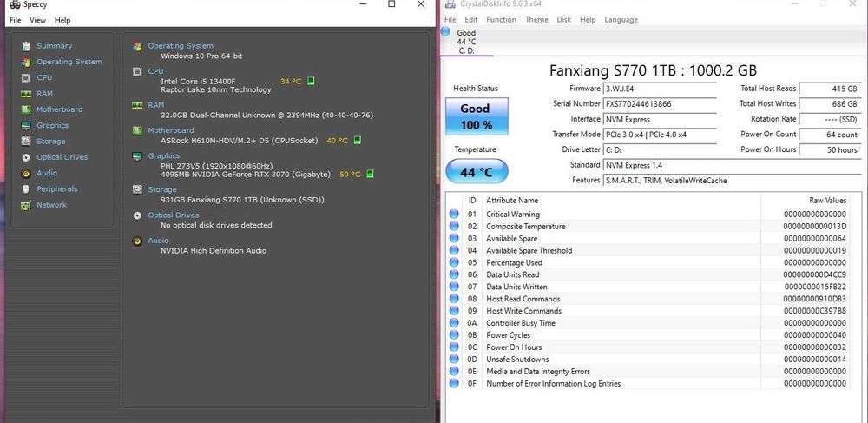This screenshot has width=868, height=423.
Task: Click the status orb for Composite Temperature row
Action: coord(454,226)
